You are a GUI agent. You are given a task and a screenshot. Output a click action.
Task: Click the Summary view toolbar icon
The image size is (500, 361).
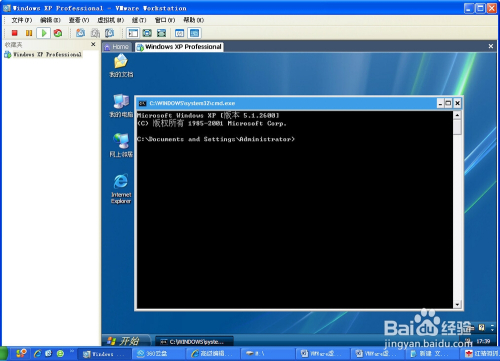point(179,33)
